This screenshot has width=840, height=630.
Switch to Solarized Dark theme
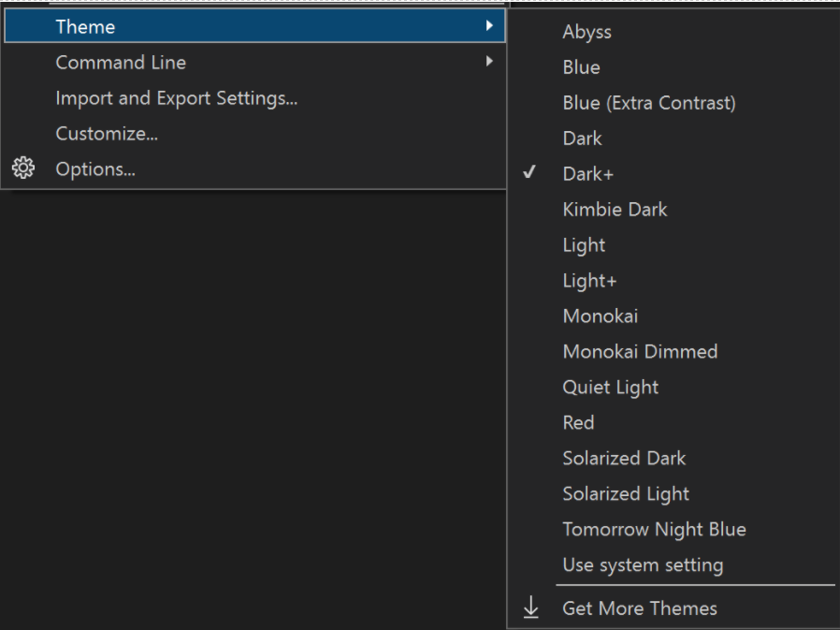point(624,459)
